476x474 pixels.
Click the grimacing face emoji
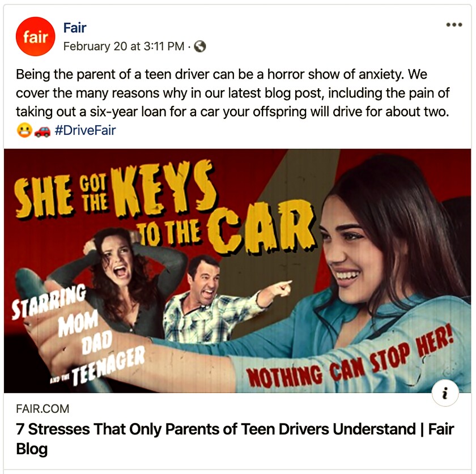[24, 131]
